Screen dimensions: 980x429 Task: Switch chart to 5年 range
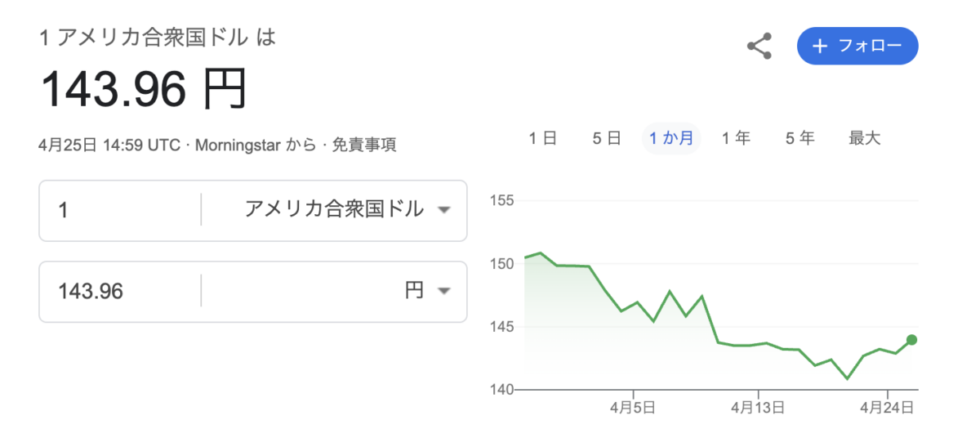point(800,138)
